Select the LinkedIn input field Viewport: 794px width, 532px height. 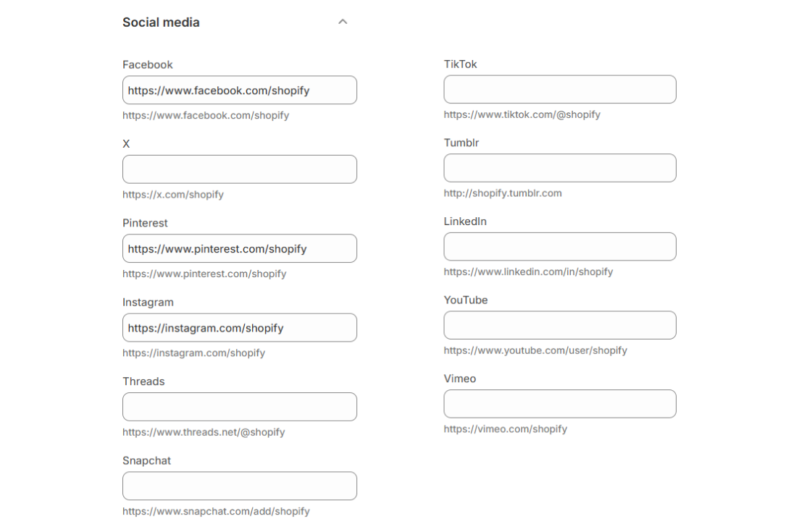click(559, 247)
